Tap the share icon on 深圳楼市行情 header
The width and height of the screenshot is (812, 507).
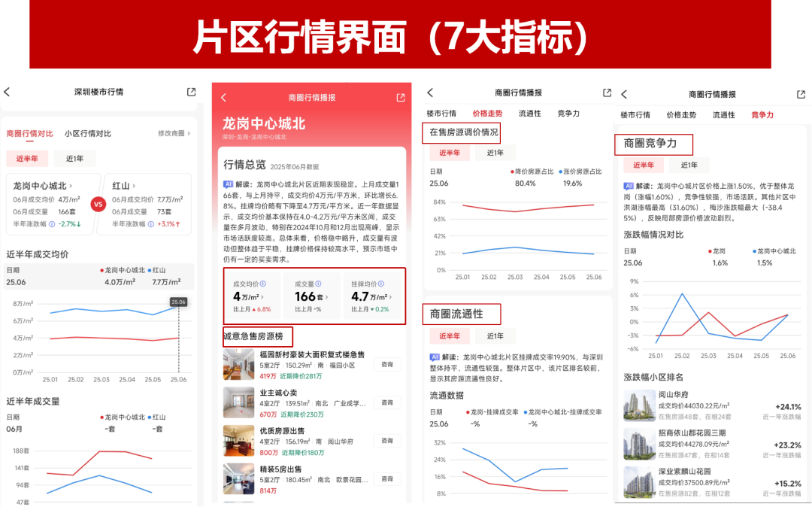pyautogui.click(x=191, y=92)
